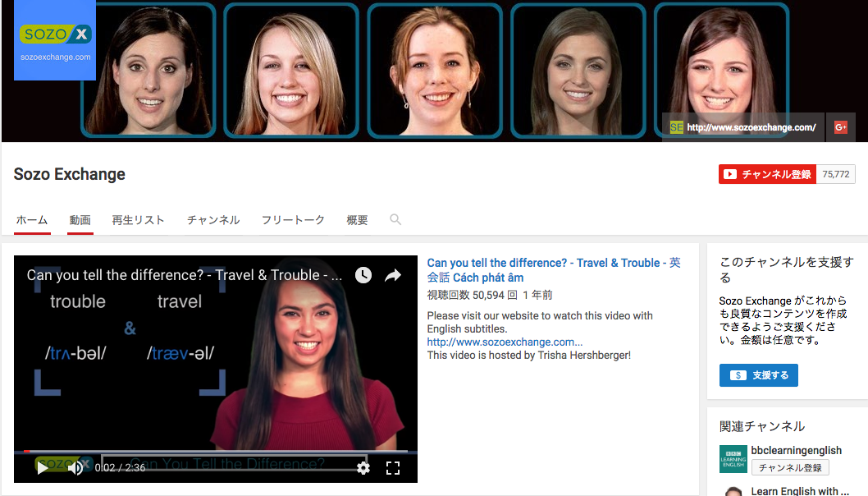Open the bbclearningenglish channel avatar

click(x=733, y=459)
